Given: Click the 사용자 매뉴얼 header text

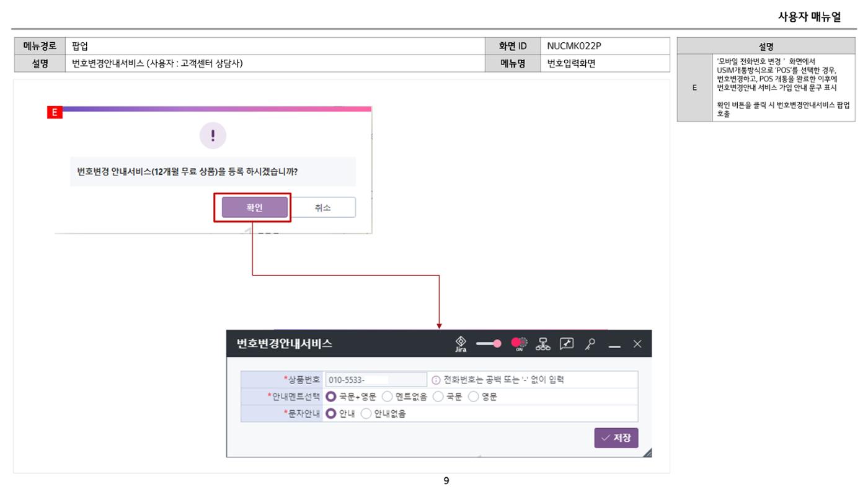Looking at the screenshot, I should [810, 17].
